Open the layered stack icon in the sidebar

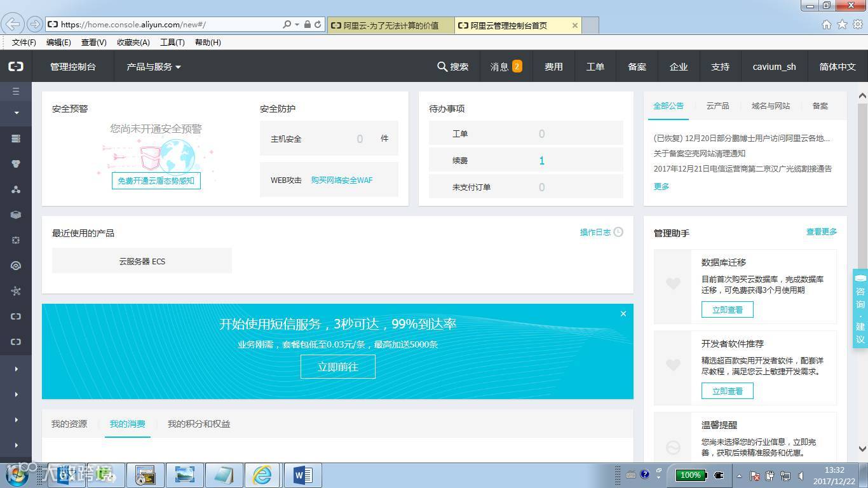coord(16,215)
